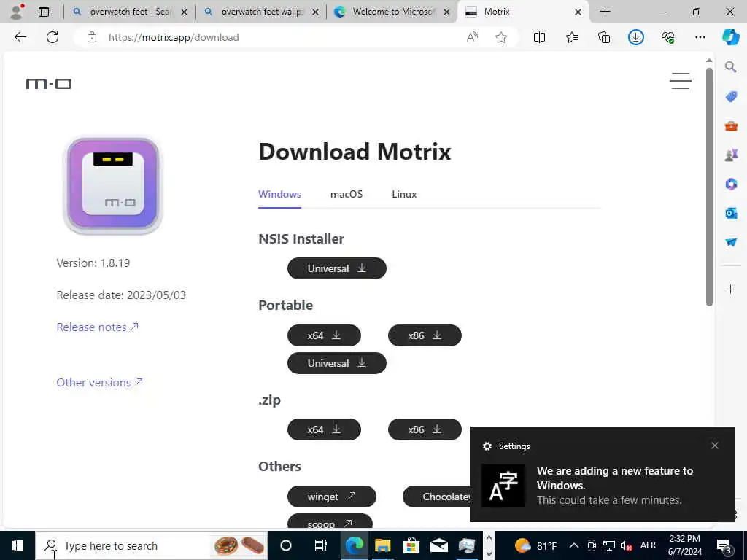747x560 pixels.
Task: Open sidebar Tools briefcase icon
Action: 731,126
